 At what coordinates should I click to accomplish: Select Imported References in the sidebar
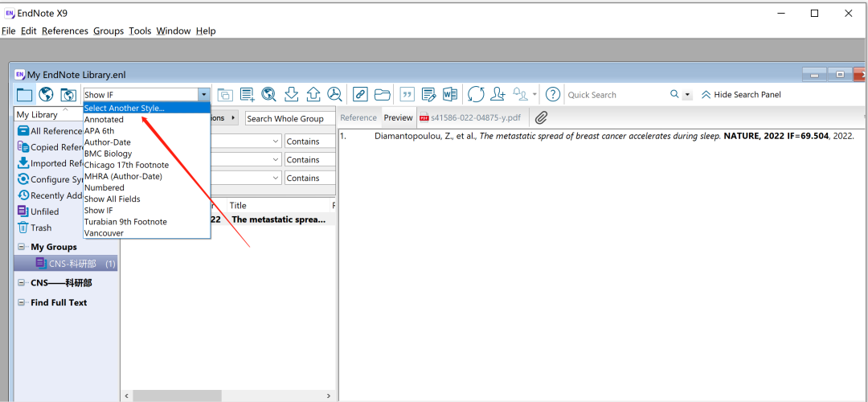51,163
